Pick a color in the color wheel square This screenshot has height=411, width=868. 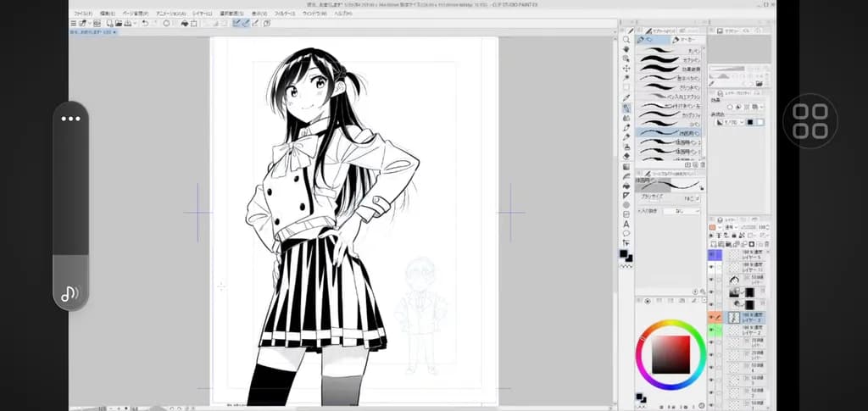point(670,354)
